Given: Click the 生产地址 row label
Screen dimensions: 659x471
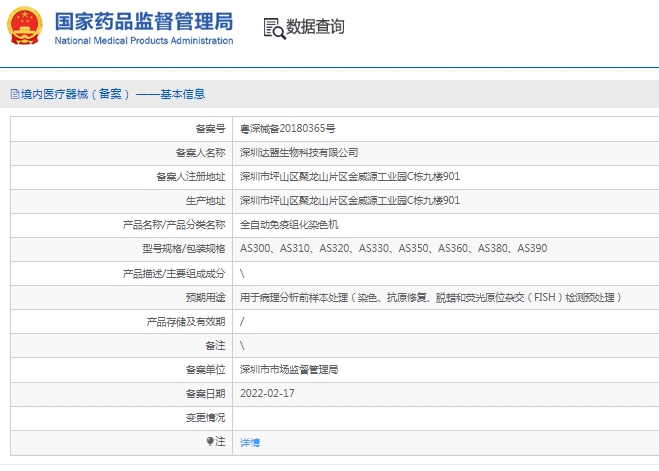Looking at the screenshot, I should click(x=206, y=200).
